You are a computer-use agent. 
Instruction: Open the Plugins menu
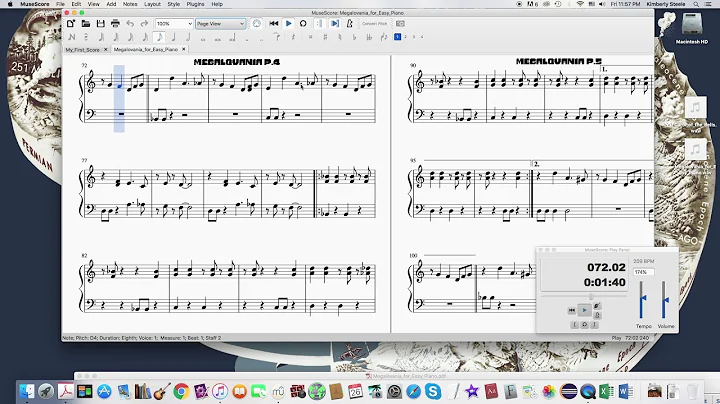point(195,4)
